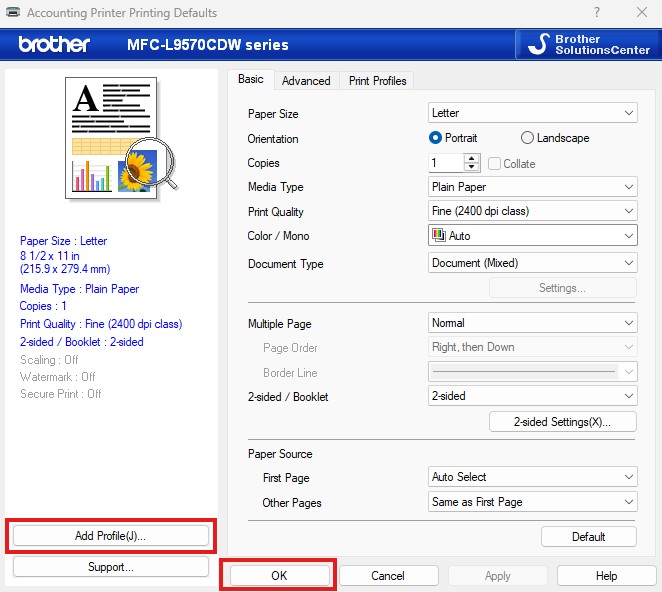This screenshot has width=662, height=592.
Task: Open the Paper Size dropdown
Action: (532, 113)
